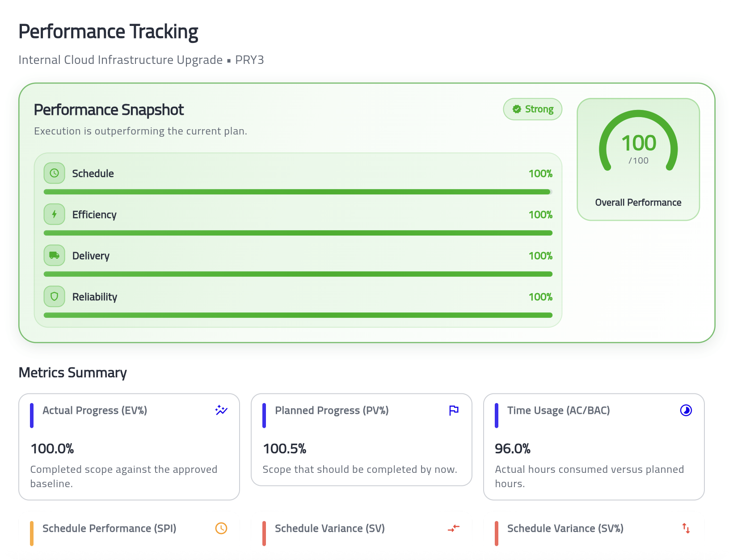Viewport: 733px width, 560px height.
Task: Click the clock icon on Schedule Performance card
Action: click(221, 528)
